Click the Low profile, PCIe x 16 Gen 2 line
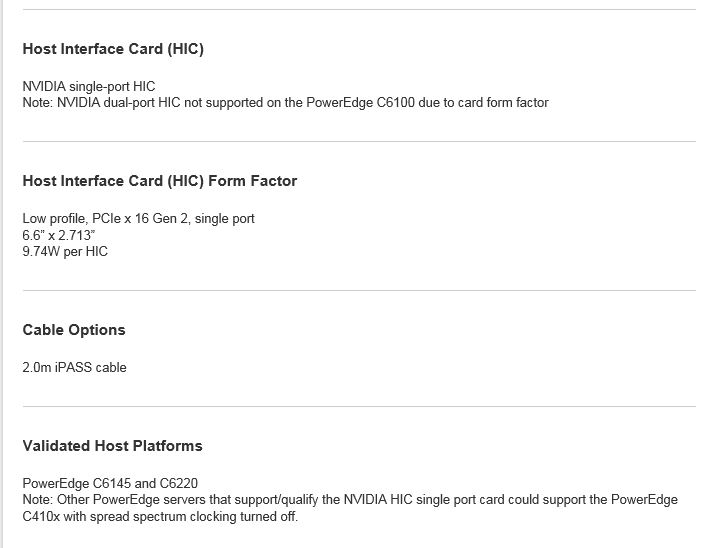The width and height of the screenshot is (708, 548). click(x=139, y=218)
